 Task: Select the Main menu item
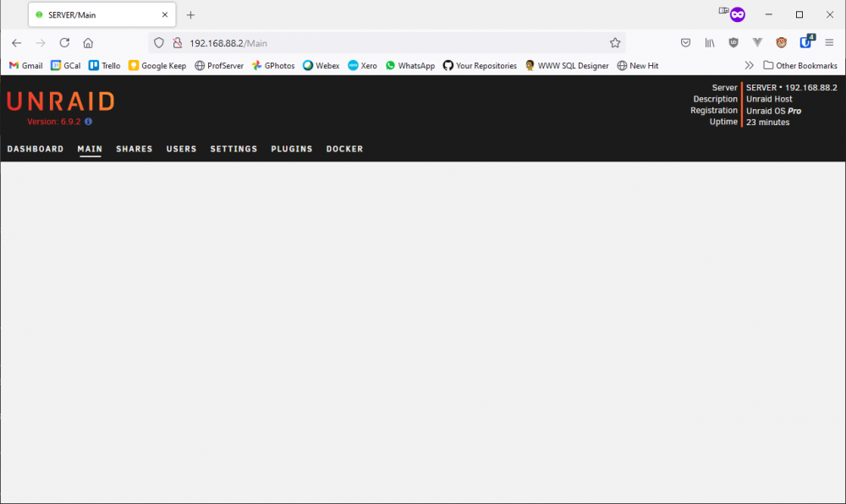coord(90,149)
